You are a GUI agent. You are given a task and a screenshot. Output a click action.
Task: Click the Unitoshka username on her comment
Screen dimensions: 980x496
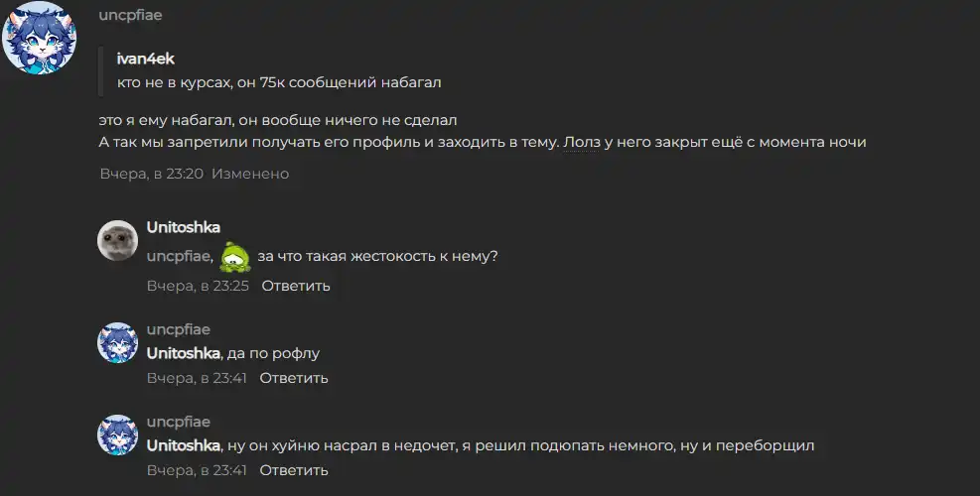pyautogui.click(x=183, y=227)
